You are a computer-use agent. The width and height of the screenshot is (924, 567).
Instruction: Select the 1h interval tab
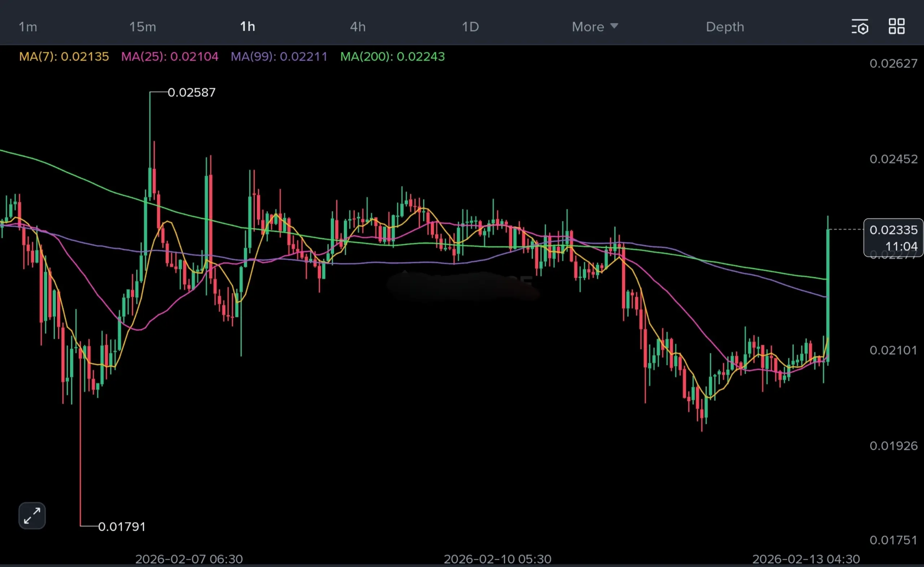(x=248, y=27)
